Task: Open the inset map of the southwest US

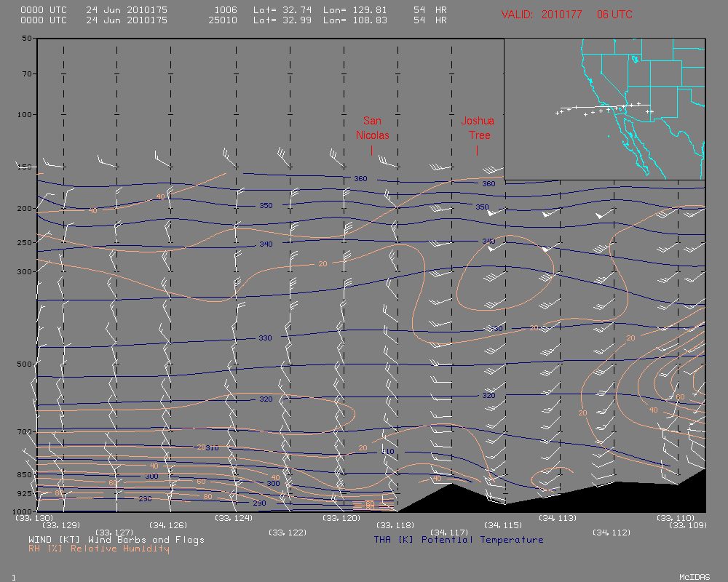Action: (604, 109)
